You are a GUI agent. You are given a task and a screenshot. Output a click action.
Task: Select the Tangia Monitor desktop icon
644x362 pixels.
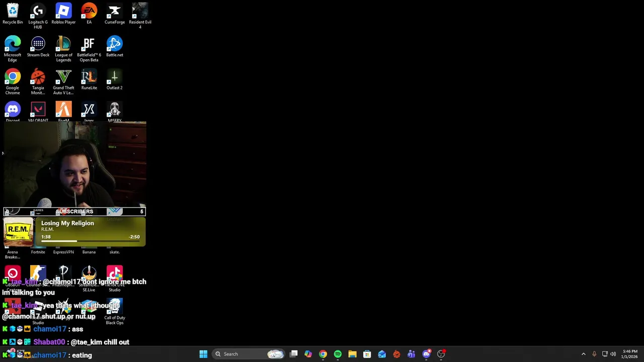click(38, 81)
